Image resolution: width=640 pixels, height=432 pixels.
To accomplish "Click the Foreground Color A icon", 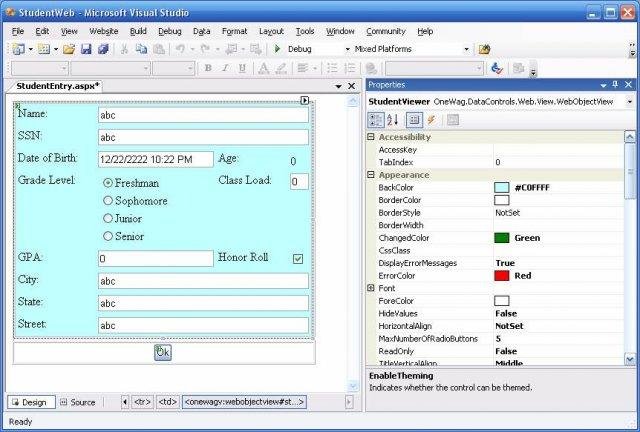I will point(264,68).
